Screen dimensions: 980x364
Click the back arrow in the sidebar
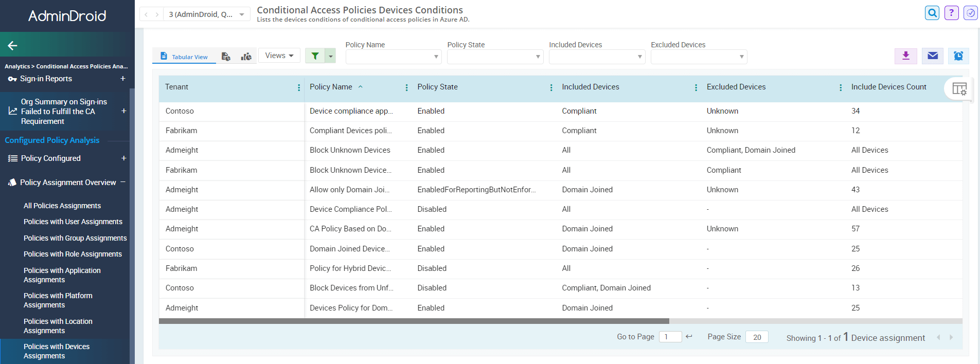coord(13,46)
